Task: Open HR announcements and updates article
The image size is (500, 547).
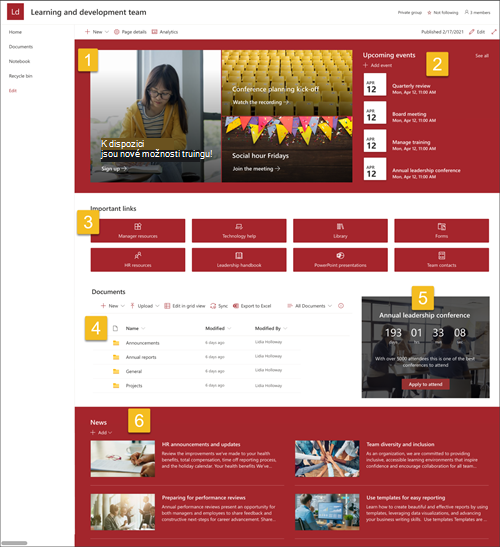Action: pos(201,444)
